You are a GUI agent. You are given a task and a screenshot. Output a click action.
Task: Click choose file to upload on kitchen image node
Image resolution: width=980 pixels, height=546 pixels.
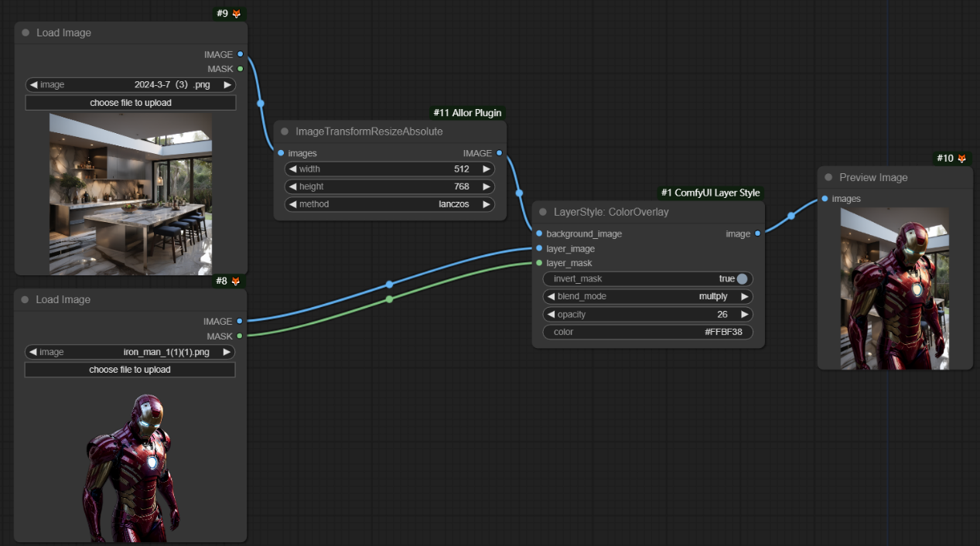[x=131, y=103]
